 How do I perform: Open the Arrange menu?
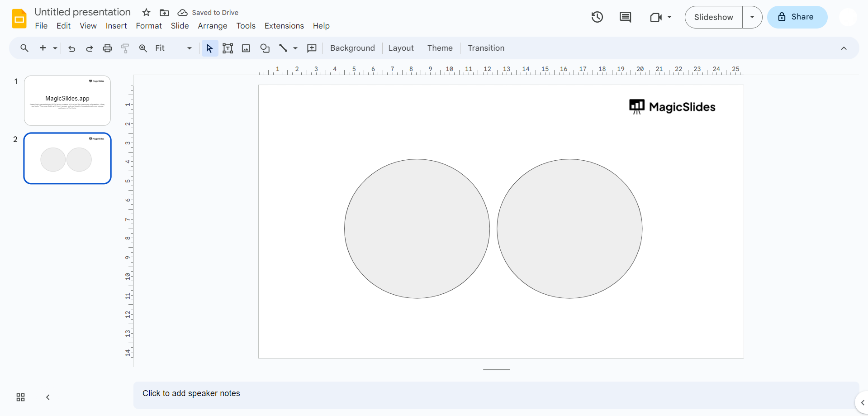coord(212,26)
